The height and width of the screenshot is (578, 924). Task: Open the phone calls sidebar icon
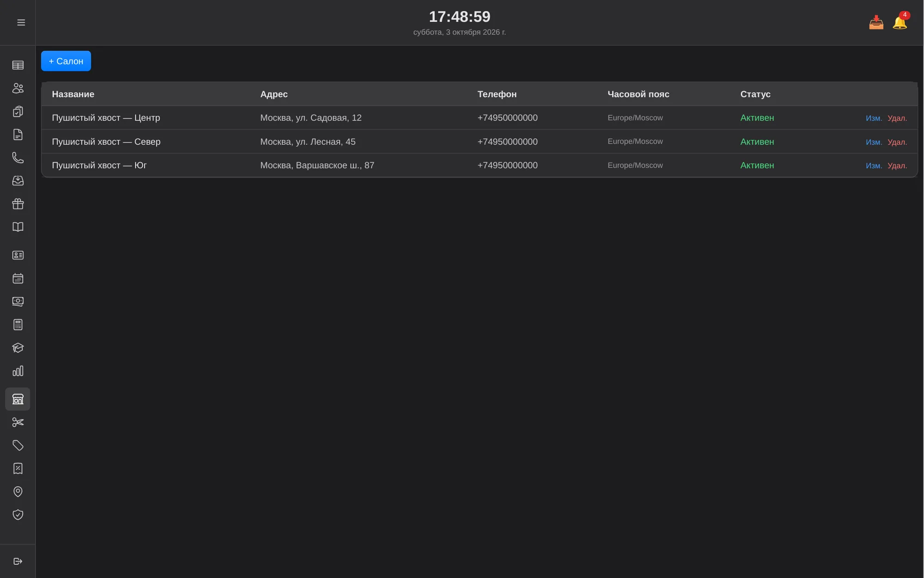(x=18, y=158)
